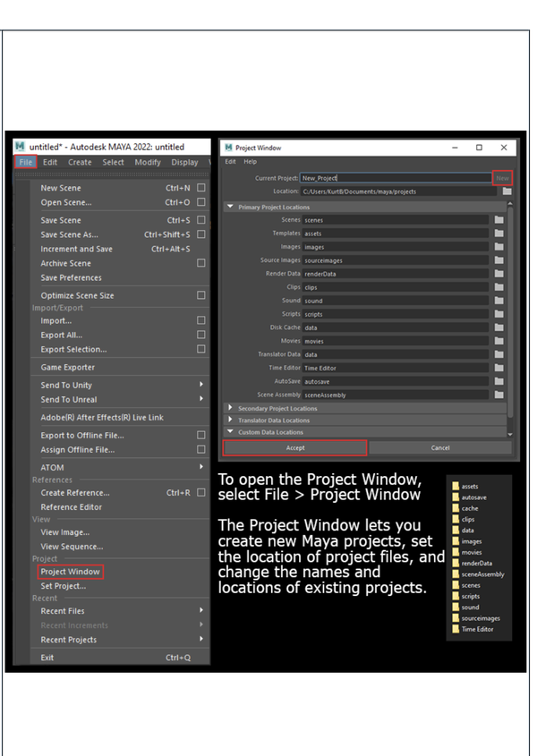Browse folder for Scenes location

click(x=499, y=220)
